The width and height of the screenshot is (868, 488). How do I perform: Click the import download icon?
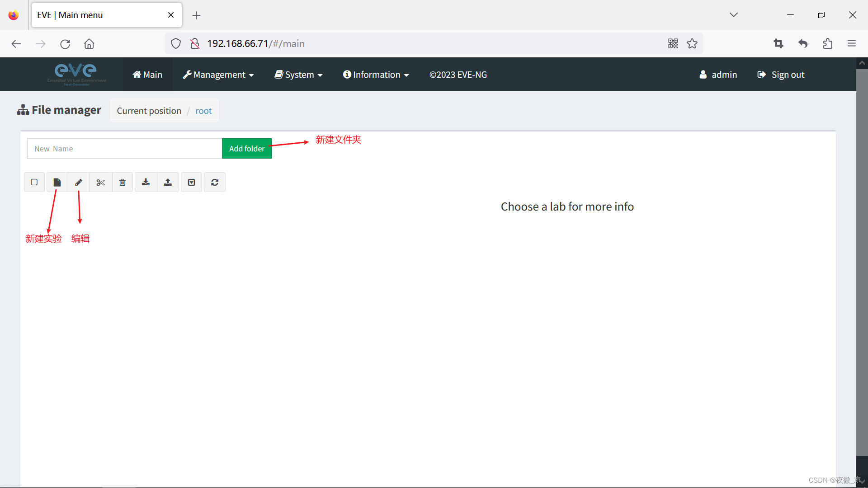[x=146, y=182]
